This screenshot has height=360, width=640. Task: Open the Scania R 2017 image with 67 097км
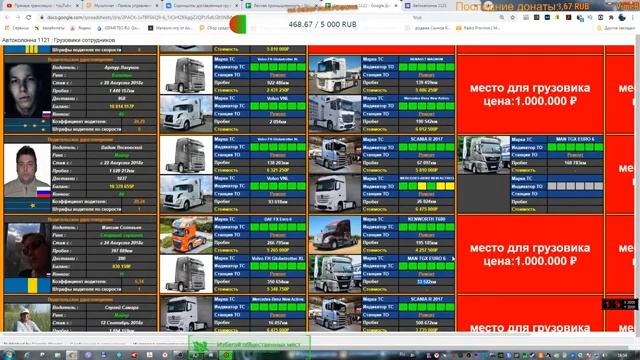[335, 155]
